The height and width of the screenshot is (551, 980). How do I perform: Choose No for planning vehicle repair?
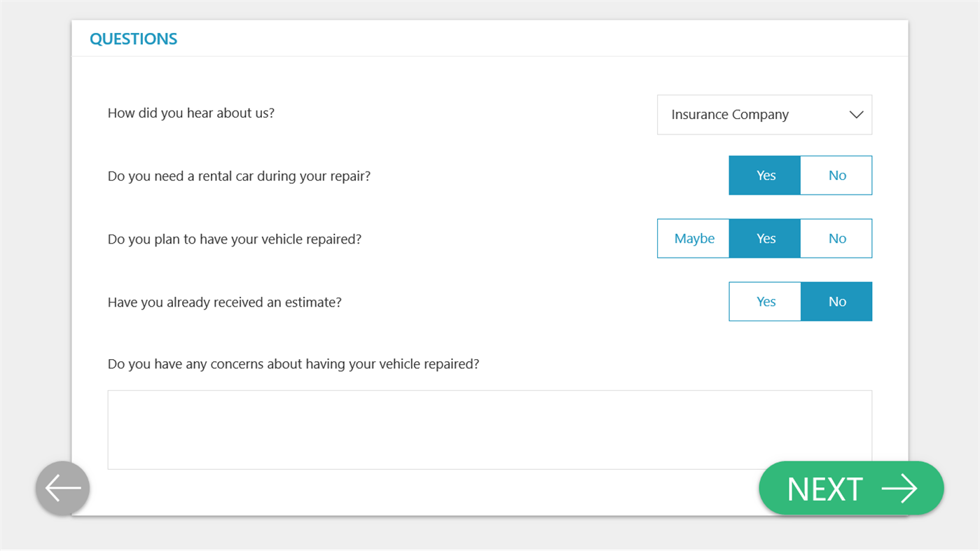click(837, 239)
